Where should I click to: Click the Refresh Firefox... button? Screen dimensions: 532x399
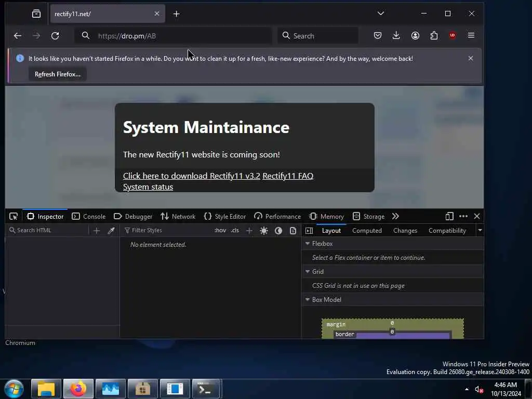pos(58,74)
